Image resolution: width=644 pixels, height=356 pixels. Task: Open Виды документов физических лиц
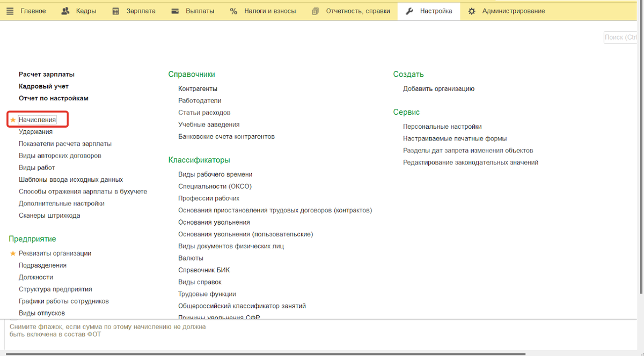tap(231, 246)
